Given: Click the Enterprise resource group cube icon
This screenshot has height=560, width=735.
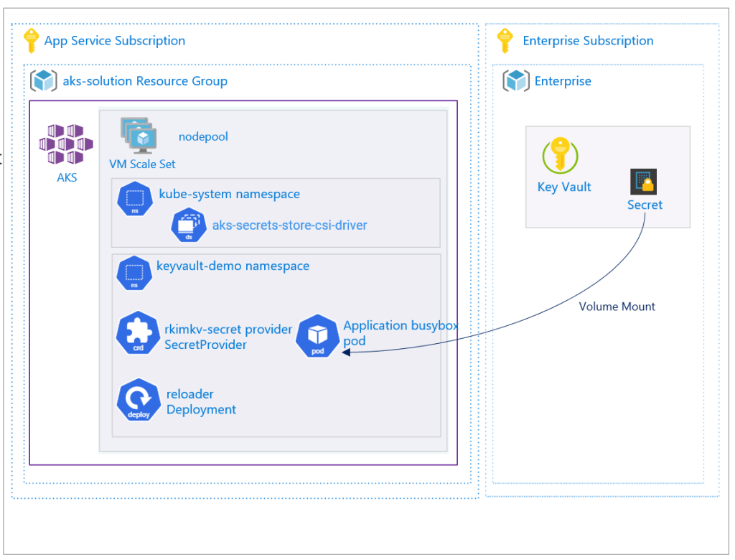Looking at the screenshot, I should tap(516, 81).
